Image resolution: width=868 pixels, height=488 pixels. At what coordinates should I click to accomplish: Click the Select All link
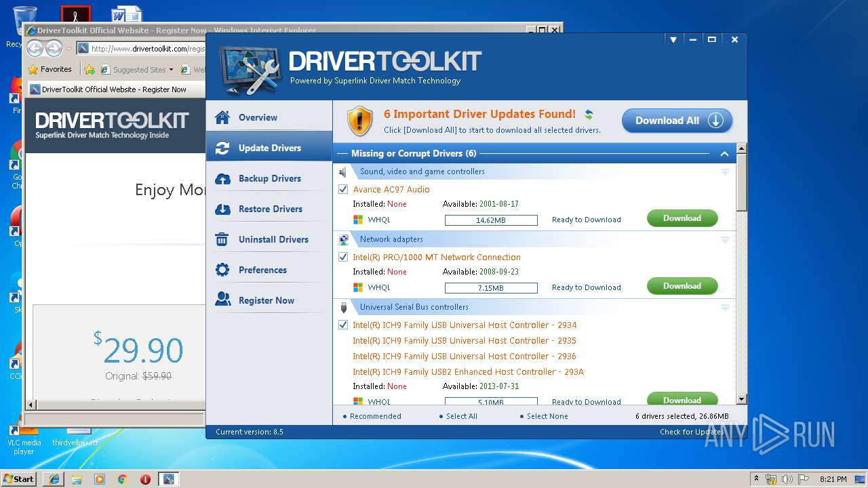click(462, 416)
